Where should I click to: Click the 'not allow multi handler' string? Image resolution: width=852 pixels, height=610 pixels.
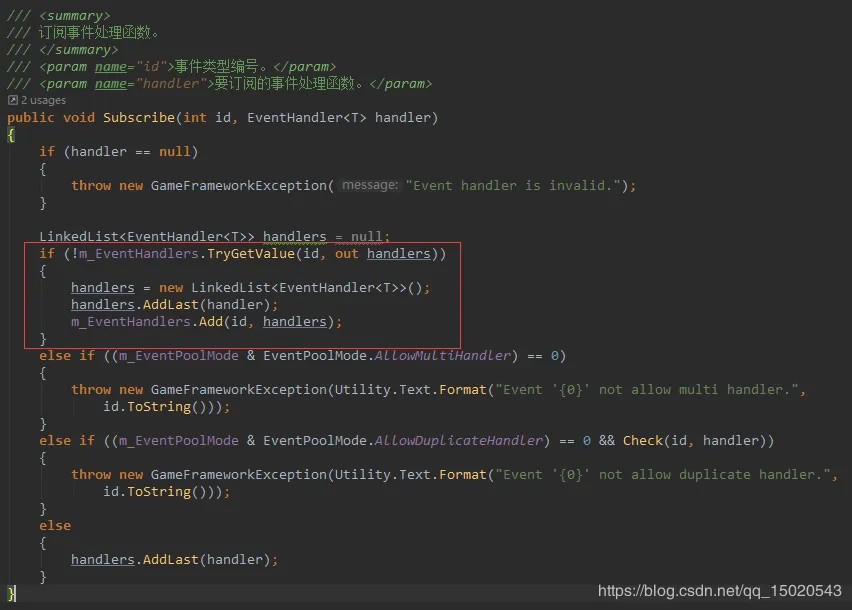647,389
